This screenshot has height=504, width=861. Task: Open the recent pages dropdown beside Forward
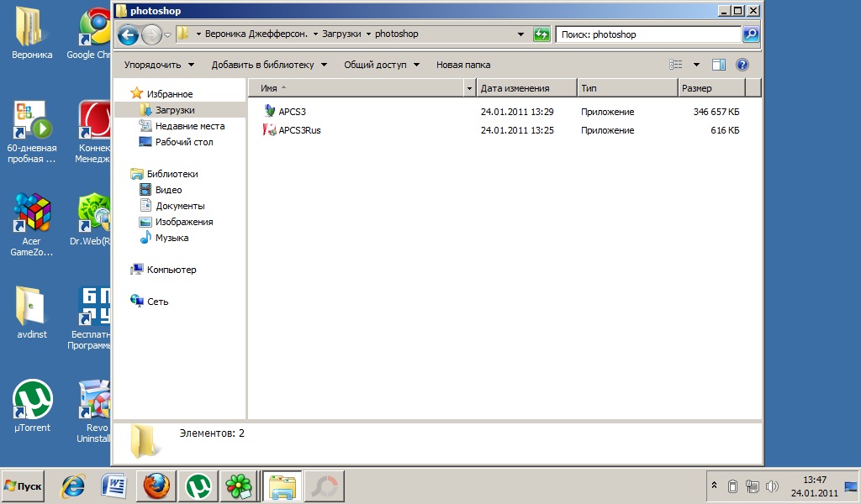point(168,35)
